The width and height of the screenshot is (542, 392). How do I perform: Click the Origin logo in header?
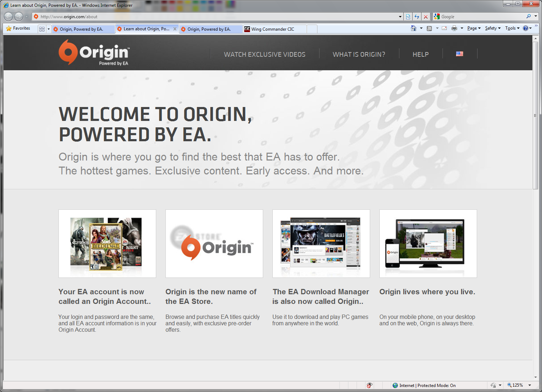click(x=94, y=53)
